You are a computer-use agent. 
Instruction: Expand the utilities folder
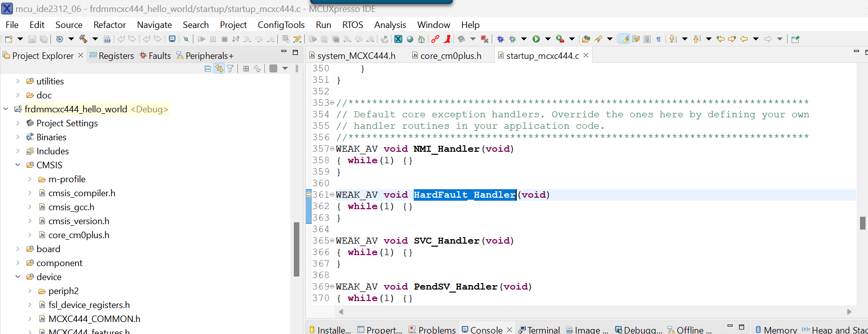[x=18, y=81]
